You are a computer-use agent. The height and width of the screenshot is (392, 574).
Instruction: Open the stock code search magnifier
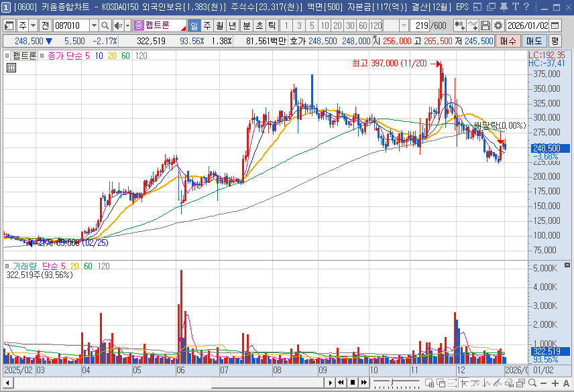105,25
